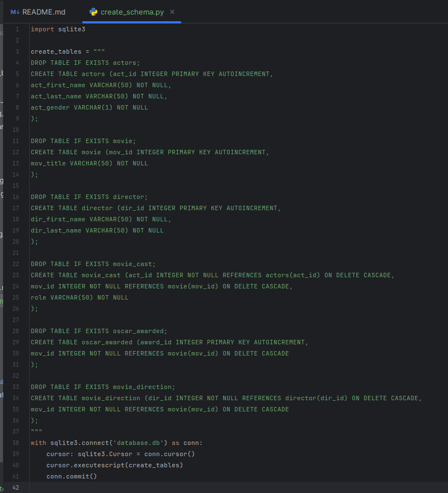448x493 pixels.
Task: Click line number 22 in the gutter
Action: (15, 264)
